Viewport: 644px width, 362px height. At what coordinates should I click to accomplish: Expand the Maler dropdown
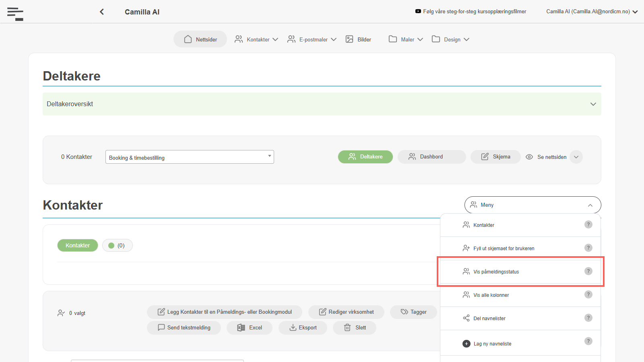(406, 39)
